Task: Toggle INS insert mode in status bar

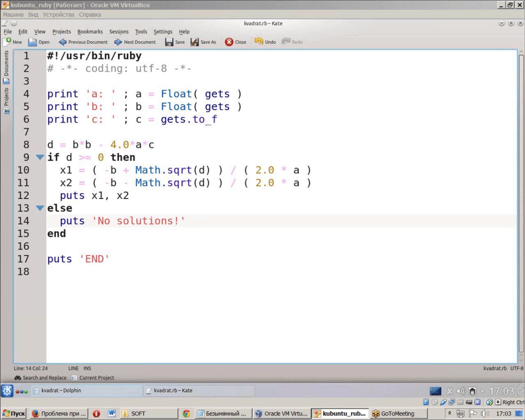Action: [x=87, y=368]
